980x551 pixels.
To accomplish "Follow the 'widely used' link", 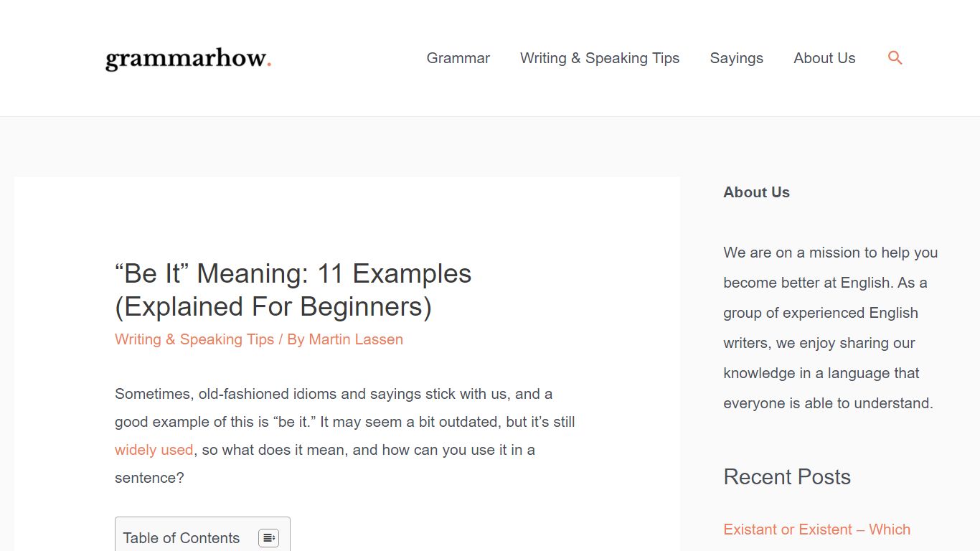I will [x=154, y=450].
